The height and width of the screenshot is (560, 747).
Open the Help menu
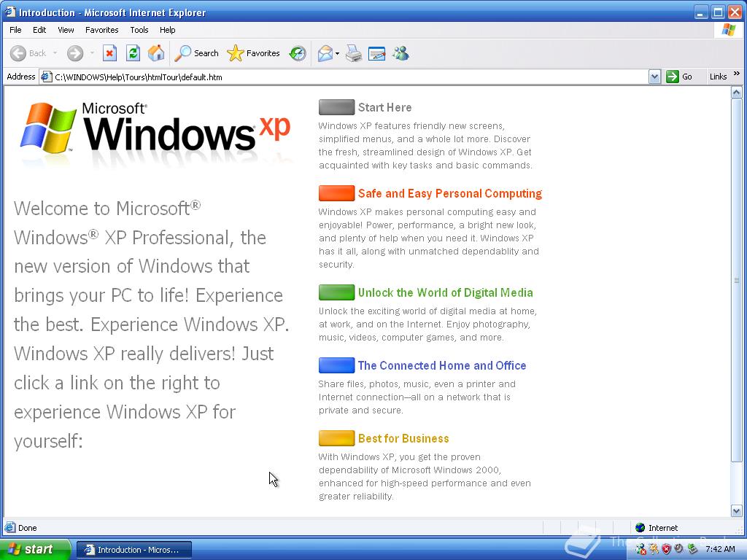coord(167,29)
